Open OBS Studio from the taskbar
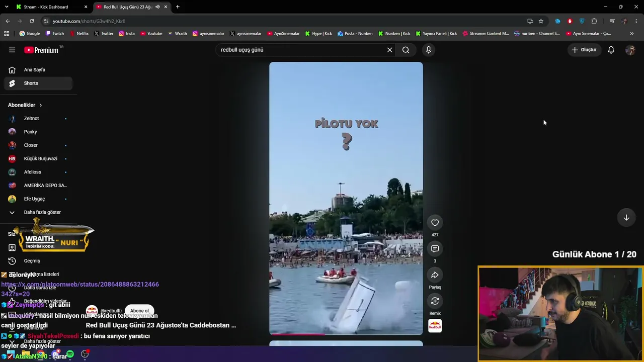Screen dimensions: 644x362 (85, 354)
